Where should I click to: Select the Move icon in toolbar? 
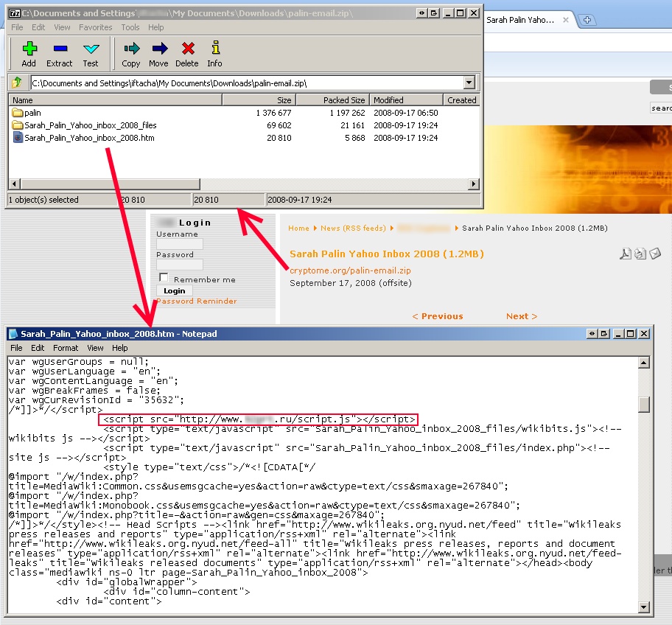[x=158, y=54]
